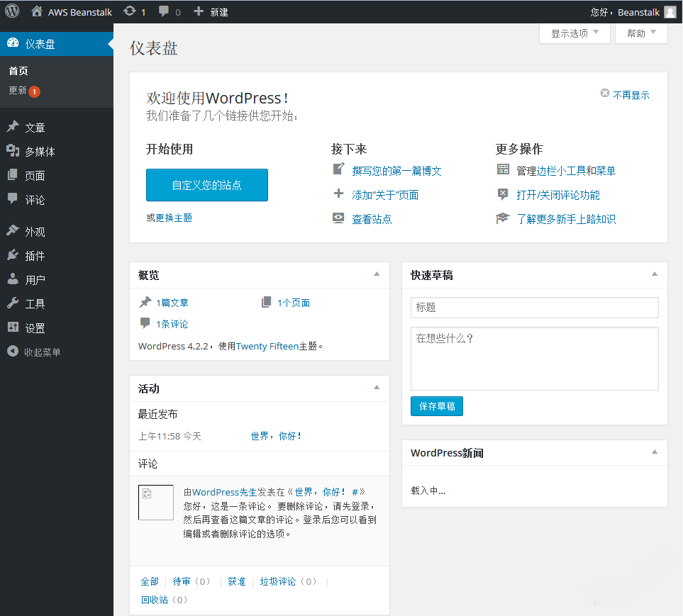Open the 外观 menu label
Image resolution: width=683 pixels, height=616 pixels.
35,232
